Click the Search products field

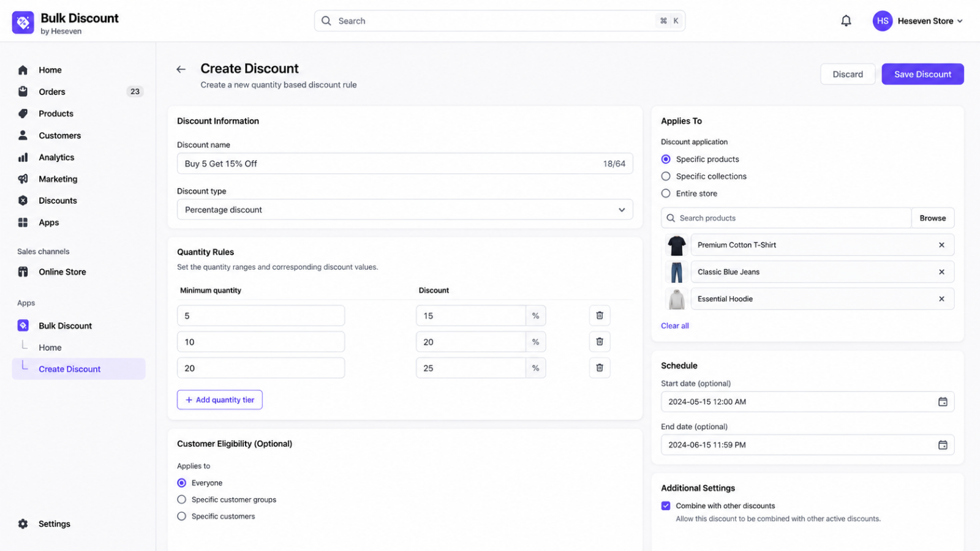(x=786, y=218)
